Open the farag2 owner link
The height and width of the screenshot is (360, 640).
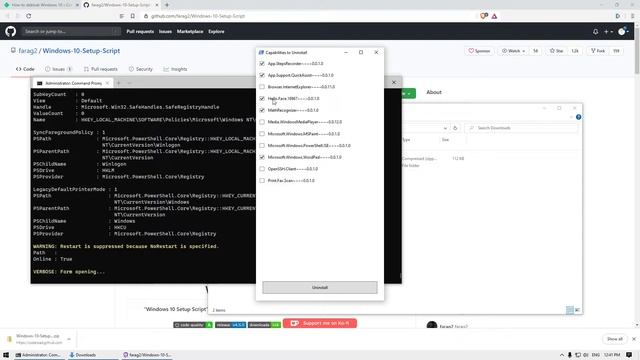click(x=28, y=51)
